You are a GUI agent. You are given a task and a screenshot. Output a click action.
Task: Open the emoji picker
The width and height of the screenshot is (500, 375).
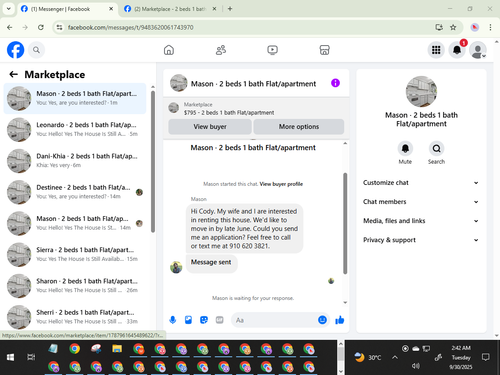pos(322,320)
